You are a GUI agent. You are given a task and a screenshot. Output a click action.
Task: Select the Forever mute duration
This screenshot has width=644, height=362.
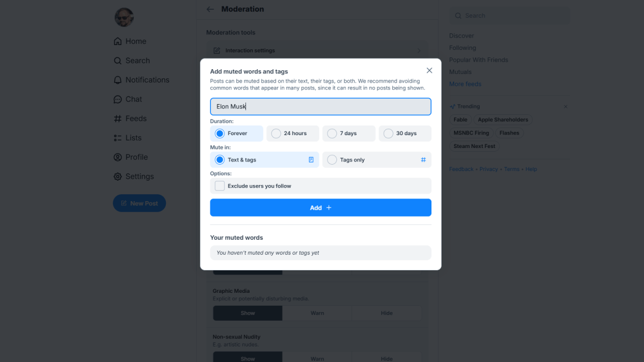[x=219, y=133]
